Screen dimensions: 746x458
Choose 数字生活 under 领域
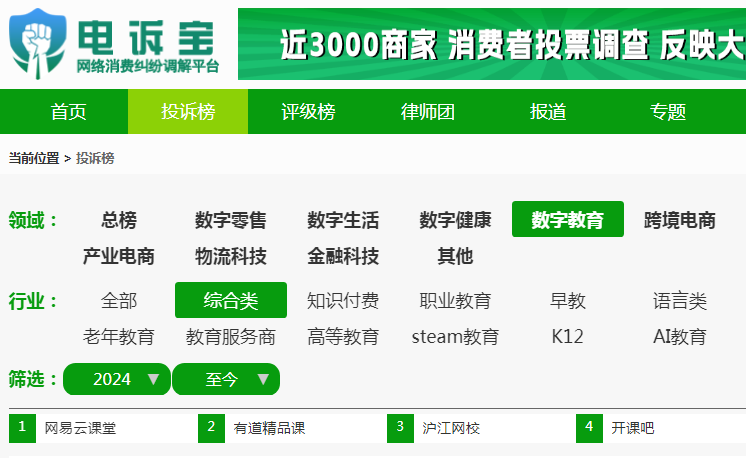(x=343, y=220)
